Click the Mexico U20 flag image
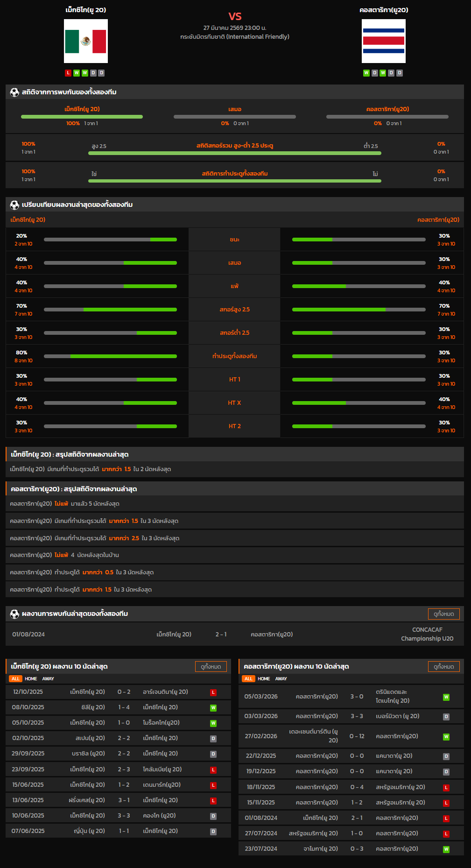This screenshot has height=868, width=471. [x=86, y=41]
